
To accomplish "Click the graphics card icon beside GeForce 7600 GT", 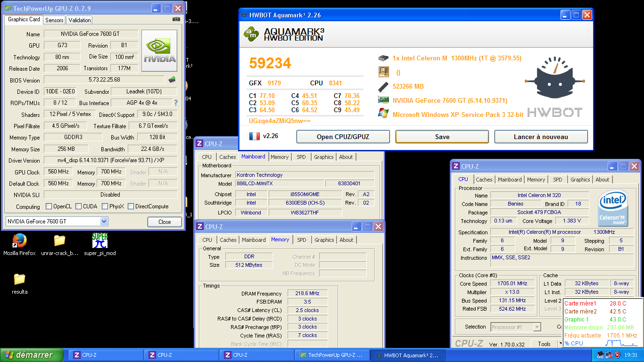I will [x=383, y=100].
